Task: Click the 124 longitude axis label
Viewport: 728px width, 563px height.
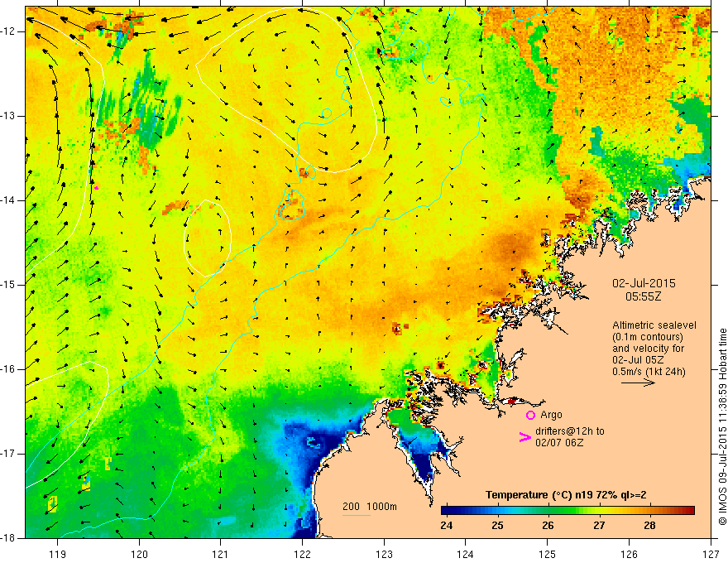Action: pos(466,554)
